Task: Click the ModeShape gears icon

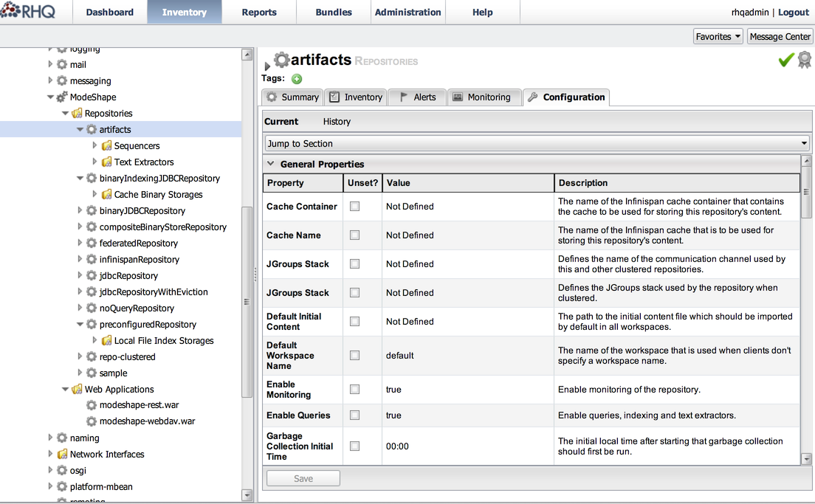Action: 62,97
